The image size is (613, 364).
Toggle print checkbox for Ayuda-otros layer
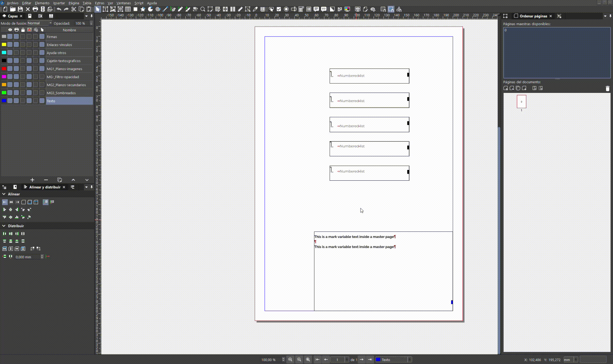pos(16,53)
